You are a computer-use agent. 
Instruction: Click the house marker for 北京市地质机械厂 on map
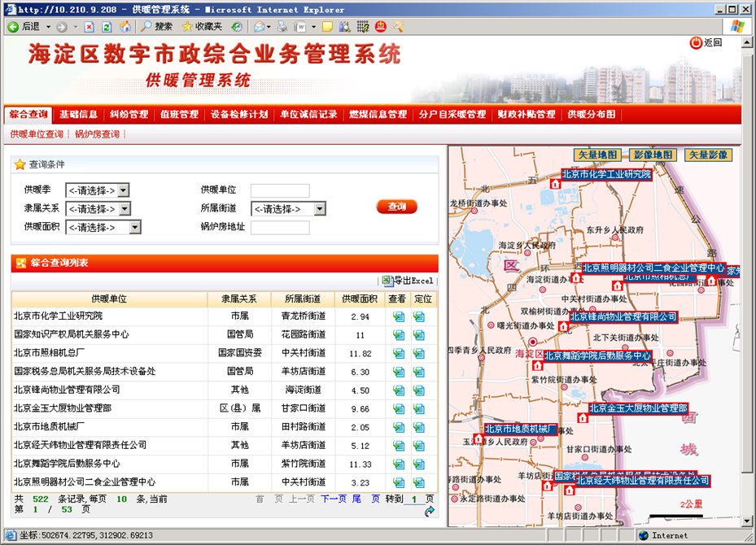click(x=479, y=438)
